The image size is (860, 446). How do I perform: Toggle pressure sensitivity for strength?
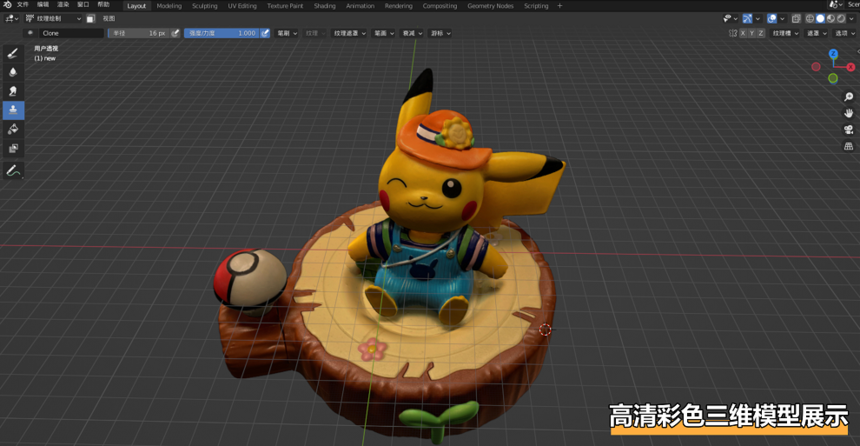[x=265, y=33]
